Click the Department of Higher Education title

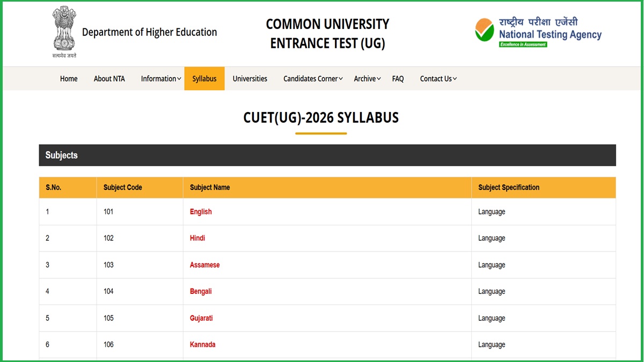click(149, 32)
